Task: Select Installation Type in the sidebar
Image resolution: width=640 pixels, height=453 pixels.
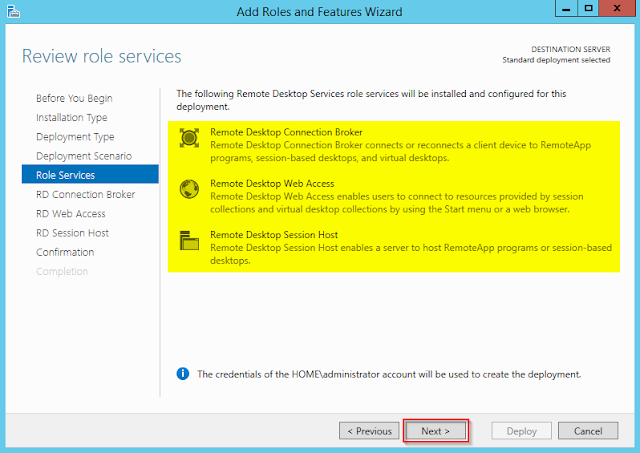Action: point(72,117)
